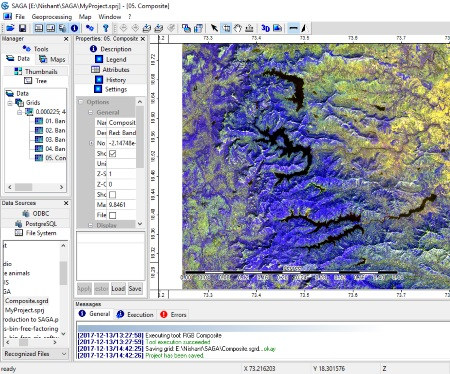Toggle the Show Object Properties panel icon
The image size is (450, 374).
point(51,28)
